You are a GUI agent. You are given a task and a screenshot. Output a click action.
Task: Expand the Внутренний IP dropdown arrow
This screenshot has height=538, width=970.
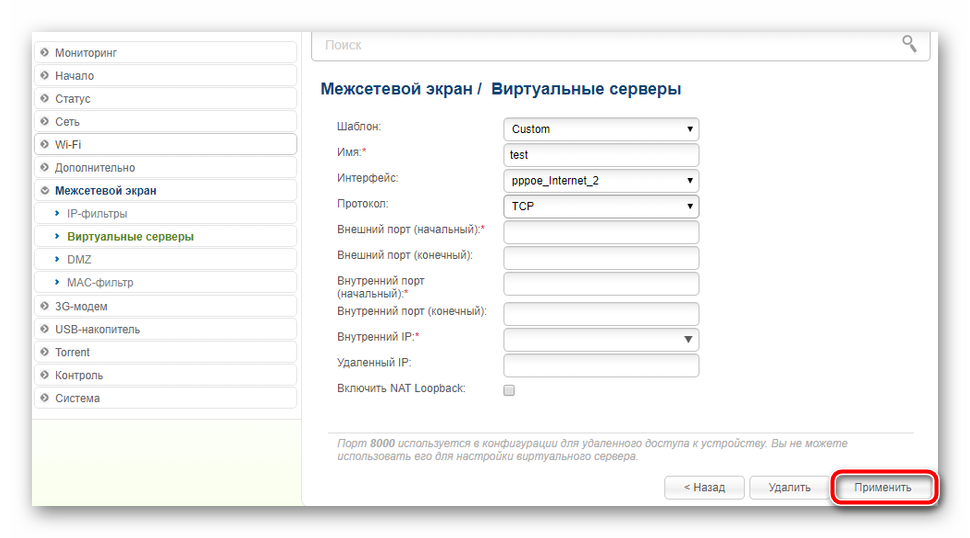click(x=688, y=339)
